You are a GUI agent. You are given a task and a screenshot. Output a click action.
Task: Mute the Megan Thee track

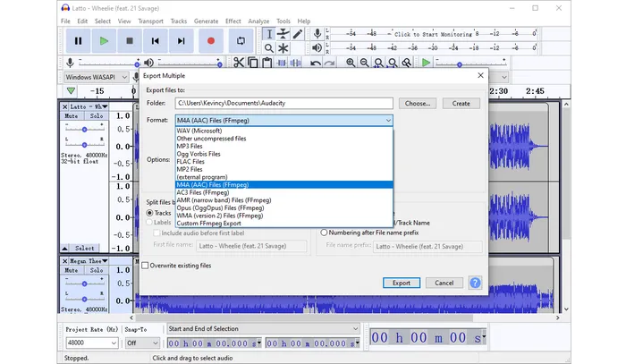pos(72,270)
